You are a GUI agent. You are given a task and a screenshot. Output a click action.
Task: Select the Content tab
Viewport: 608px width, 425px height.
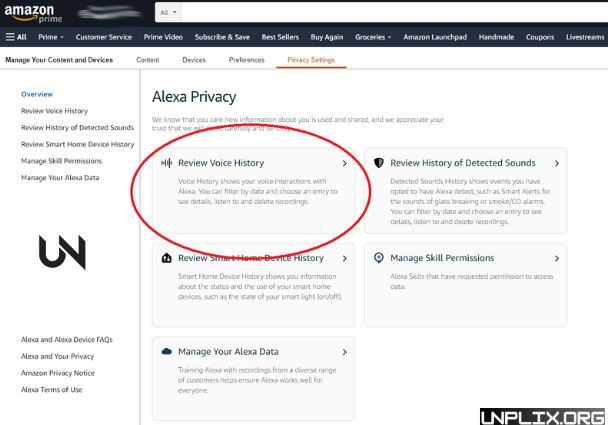tap(147, 60)
